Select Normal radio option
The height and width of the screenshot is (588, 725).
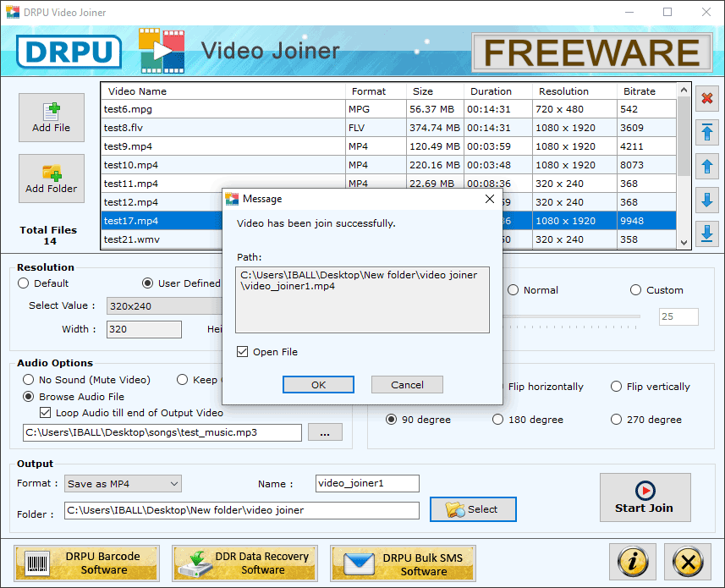click(x=533, y=290)
